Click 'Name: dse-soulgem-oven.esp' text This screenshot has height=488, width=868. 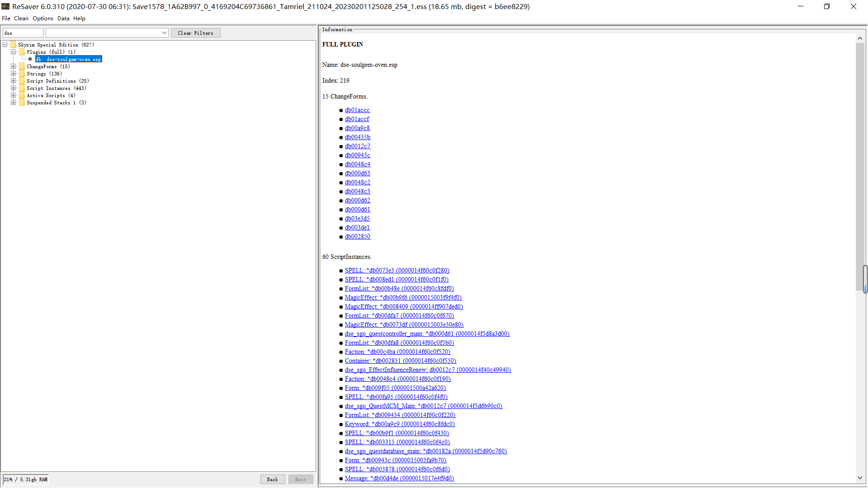pyautogui.click(x=360, y=65)
